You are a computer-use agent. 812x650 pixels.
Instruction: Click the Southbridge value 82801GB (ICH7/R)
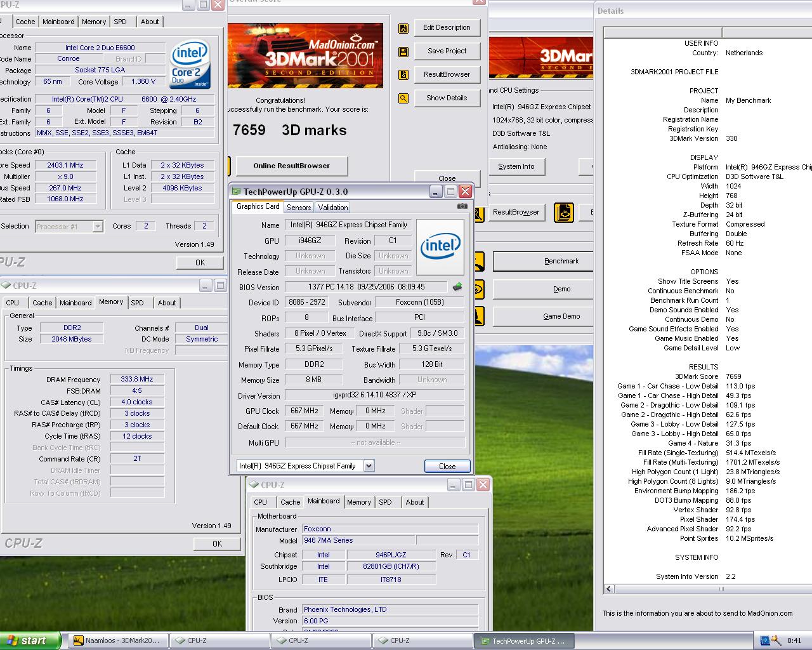391,567
